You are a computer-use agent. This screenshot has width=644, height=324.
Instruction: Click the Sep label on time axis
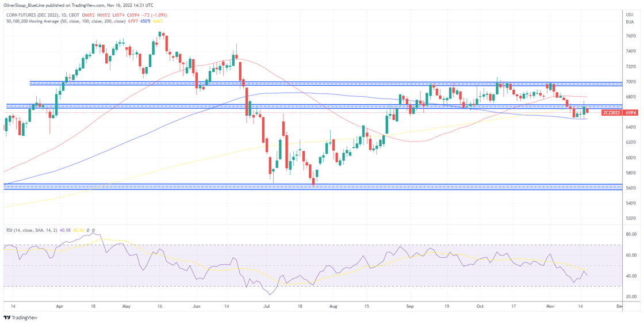click(x=409, y=306)
